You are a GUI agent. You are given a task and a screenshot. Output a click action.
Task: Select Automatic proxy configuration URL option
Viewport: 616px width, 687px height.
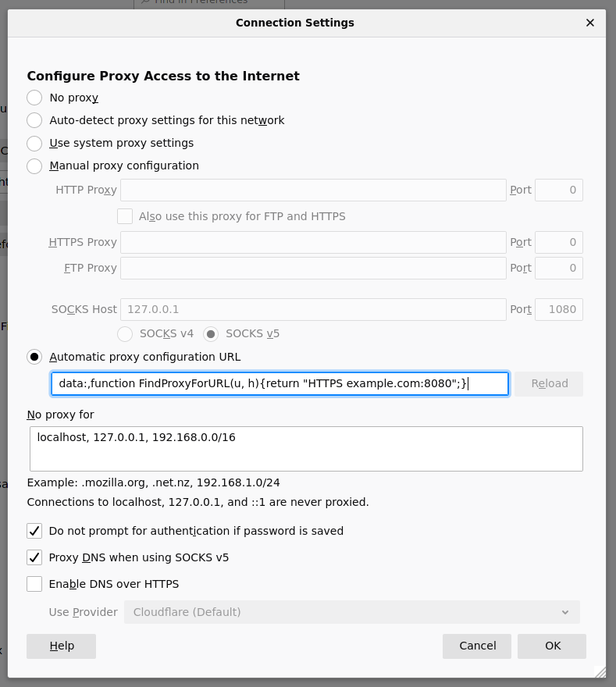point(34,357)
